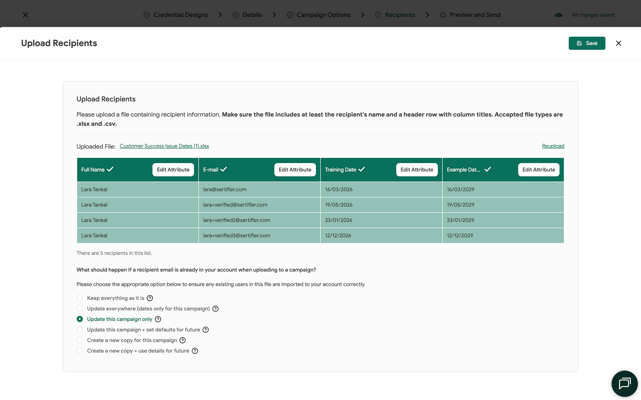Click the lara+verified2@sertifier.com cell

(x=260, y=220)
